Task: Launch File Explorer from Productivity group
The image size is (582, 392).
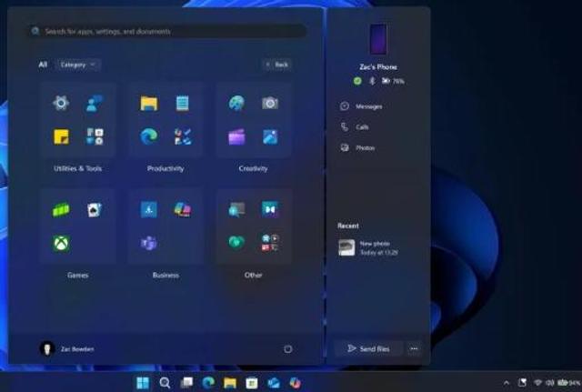Action: click(x=149, y=103)
